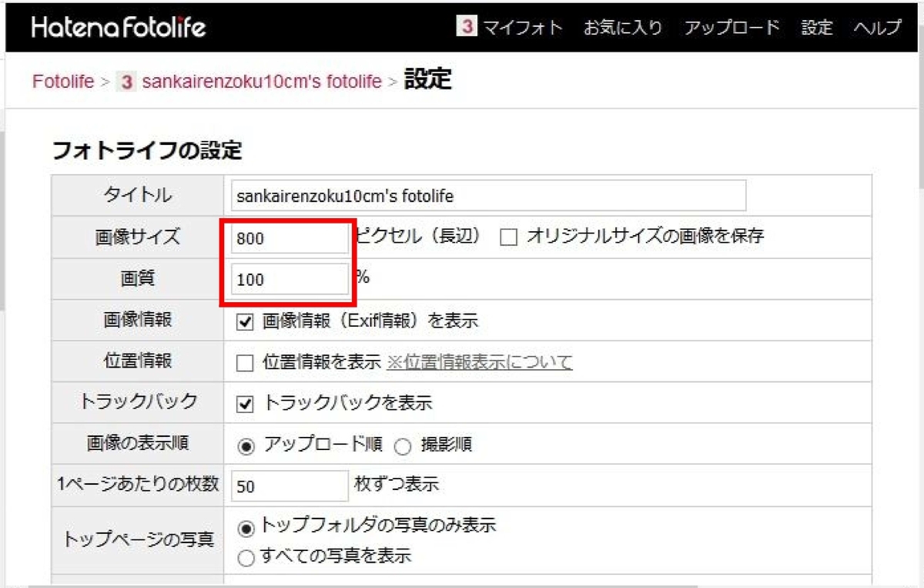Click the 画像サイズ field showing 800
Screen dimensions: 924x588
click(x=290, y=238)
